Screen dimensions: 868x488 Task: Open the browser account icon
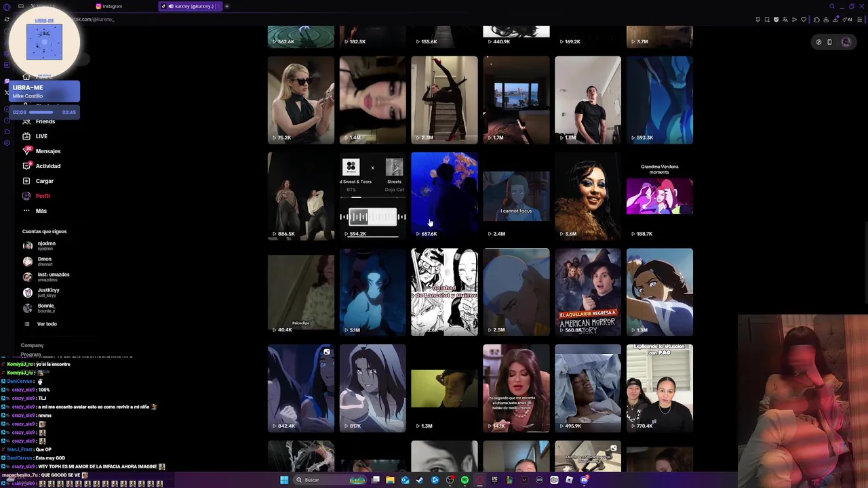pos(826,20)
